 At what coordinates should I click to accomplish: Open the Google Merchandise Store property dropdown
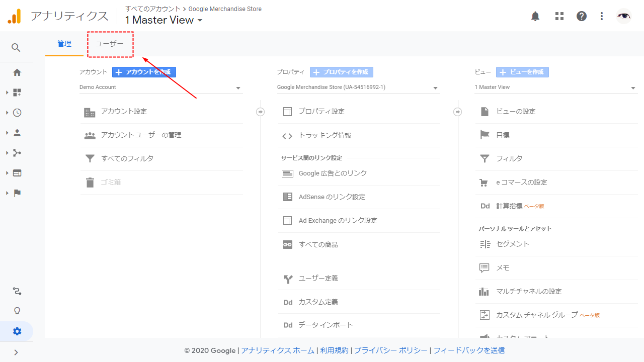(359, 87)
